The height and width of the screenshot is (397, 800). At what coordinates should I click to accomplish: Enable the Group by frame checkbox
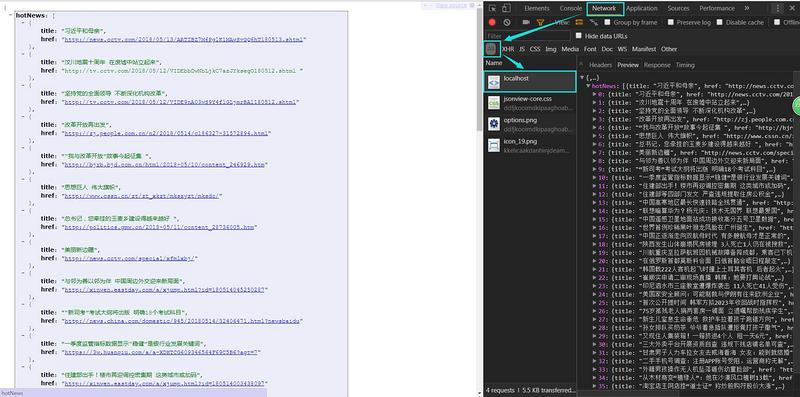[607, 22]
